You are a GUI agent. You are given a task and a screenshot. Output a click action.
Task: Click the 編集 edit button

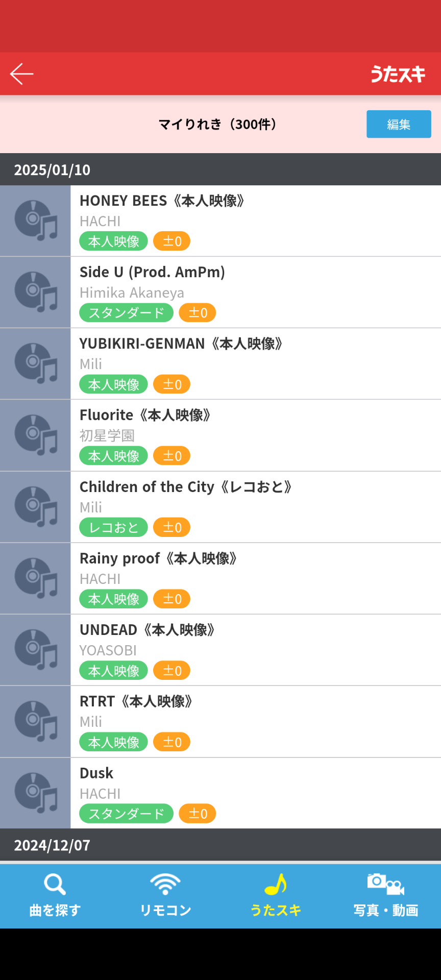pyautogui.click(x=399, y=124)
